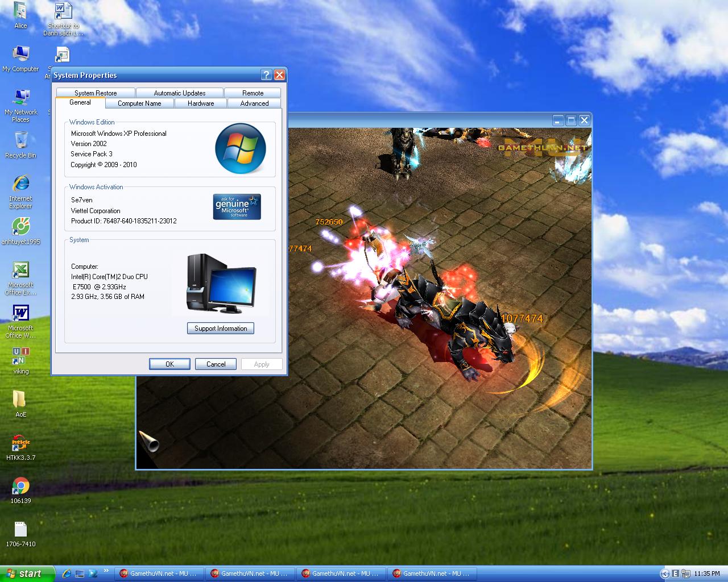Minimize the MU game window
This screenshot has width=728, height=582.
click(x=558, y=120)
